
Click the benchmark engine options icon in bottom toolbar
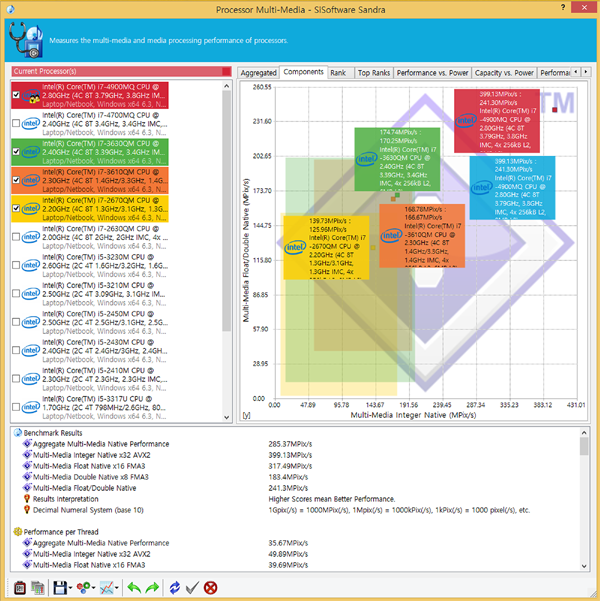coord(20,588)
